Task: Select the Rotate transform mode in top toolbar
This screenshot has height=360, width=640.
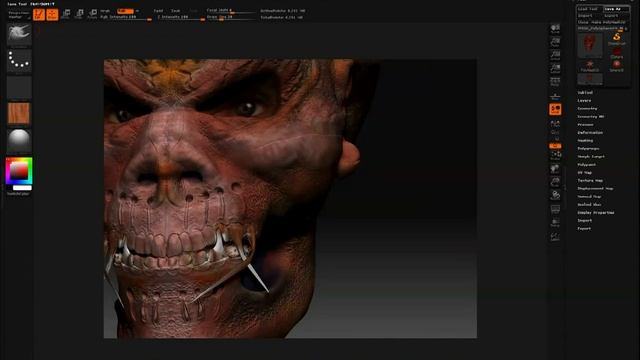Action: tap(93, 14)
